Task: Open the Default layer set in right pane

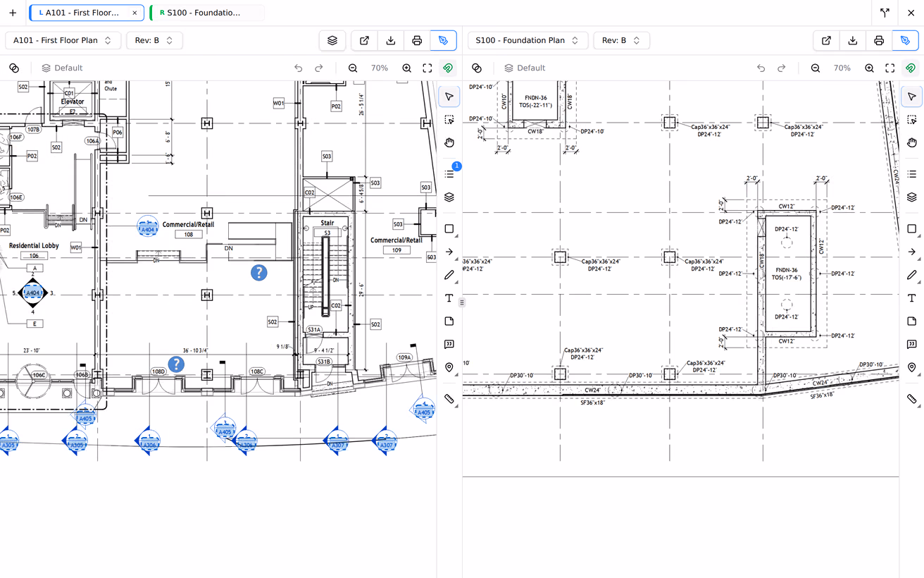Action: coord(525,68)
